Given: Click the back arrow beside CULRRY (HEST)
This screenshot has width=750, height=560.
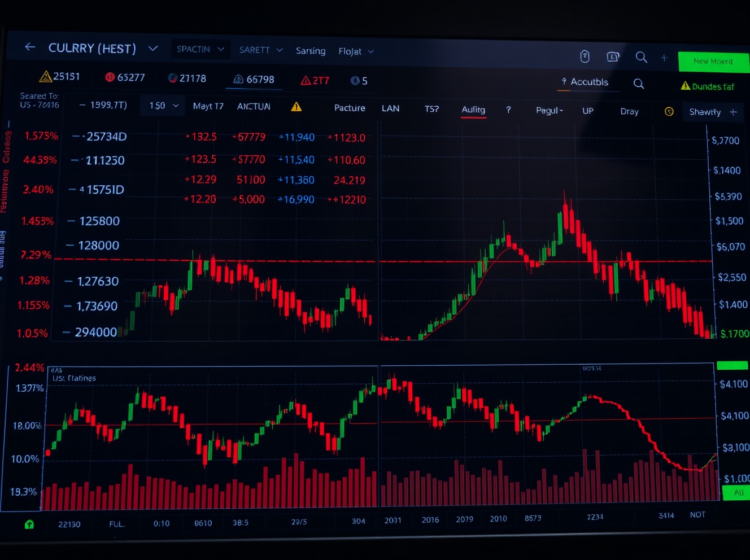Looking at the screenshot, I should [29, 47].
